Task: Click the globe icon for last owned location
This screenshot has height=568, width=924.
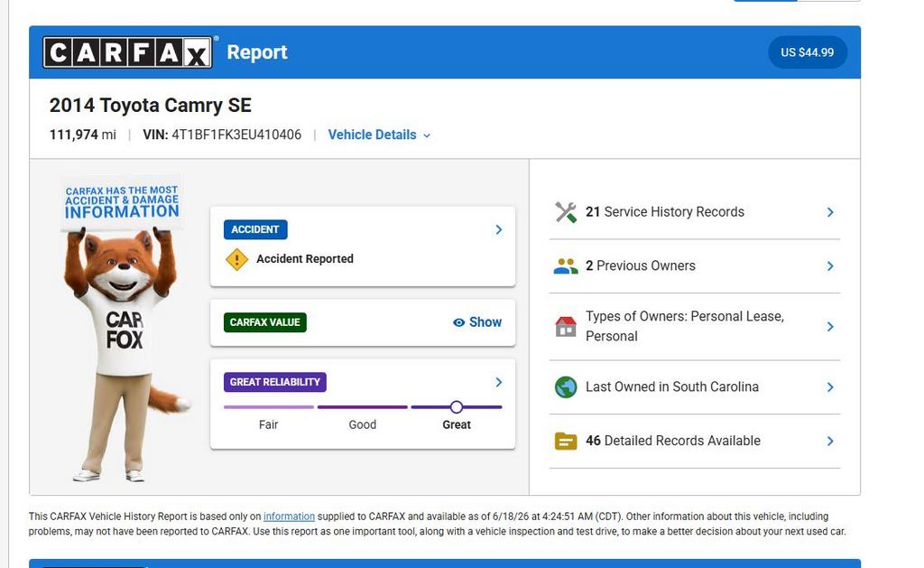Action: pyautogui.click(x=566, y=386)
